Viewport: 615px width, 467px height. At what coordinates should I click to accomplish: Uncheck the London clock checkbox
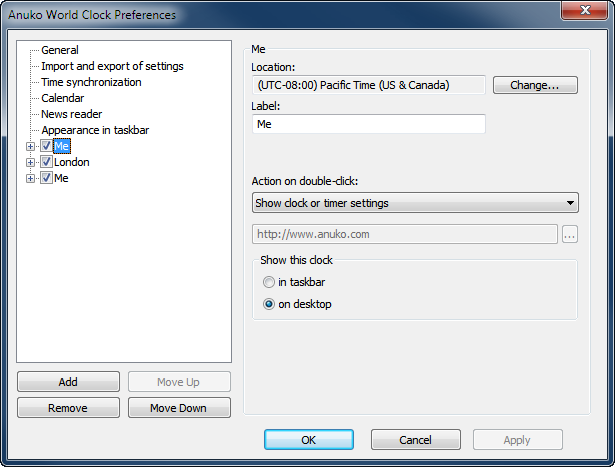point(46,162)
